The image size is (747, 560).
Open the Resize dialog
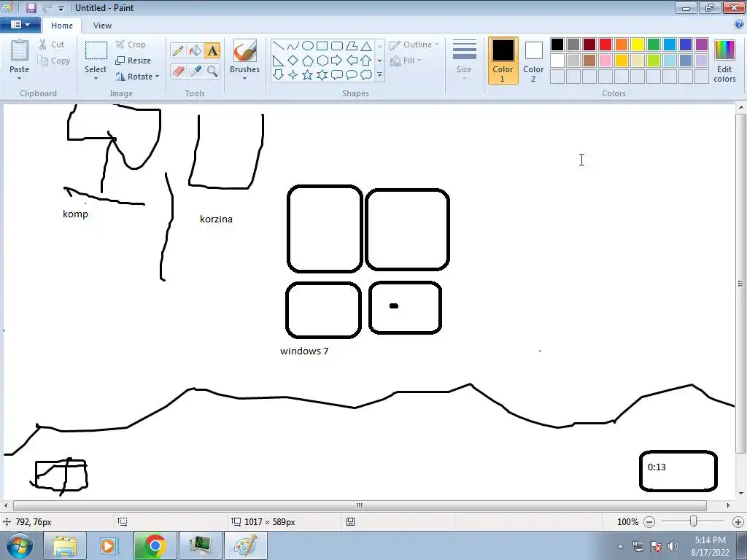coord(133,61)
